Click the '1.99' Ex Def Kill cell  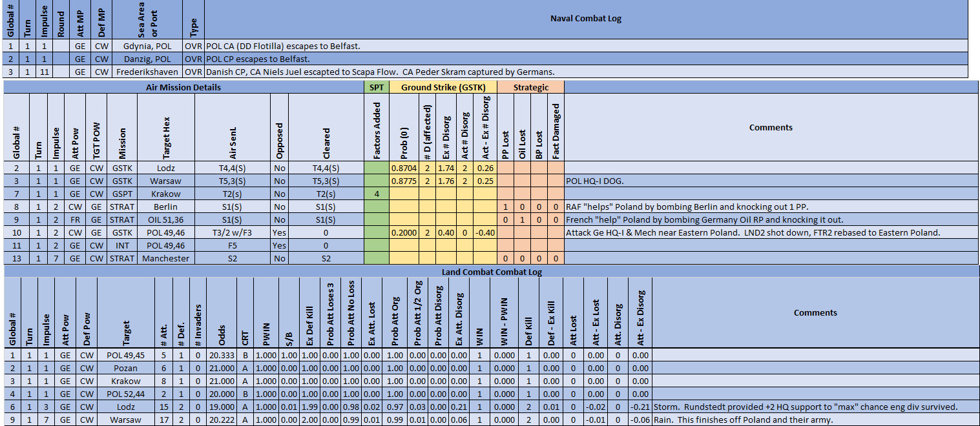click(x=311, y=407)
